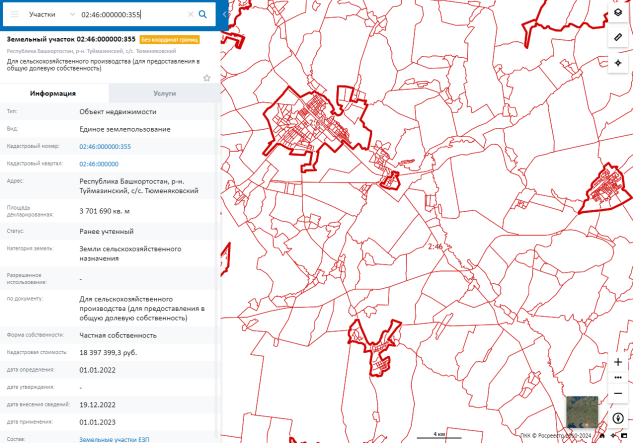Select the Информация tab
This screenshot has width=633, height=445.
[53, 92]
